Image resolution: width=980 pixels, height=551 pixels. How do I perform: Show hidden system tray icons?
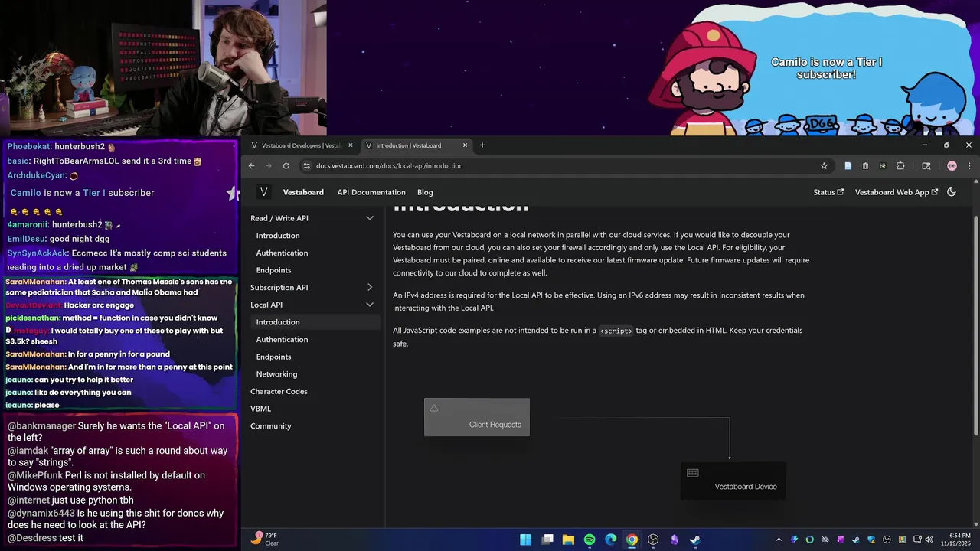[x=779, y=540]
